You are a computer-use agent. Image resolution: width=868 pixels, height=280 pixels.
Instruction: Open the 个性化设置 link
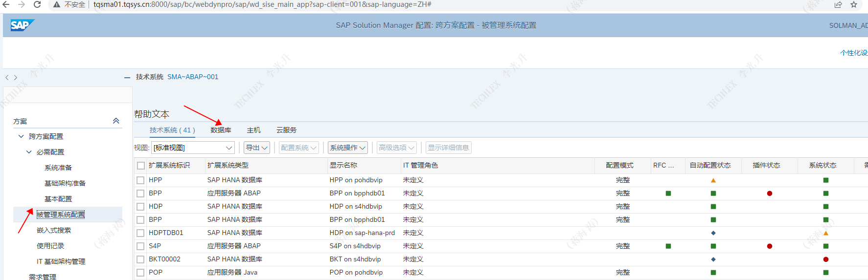point(854,53)
